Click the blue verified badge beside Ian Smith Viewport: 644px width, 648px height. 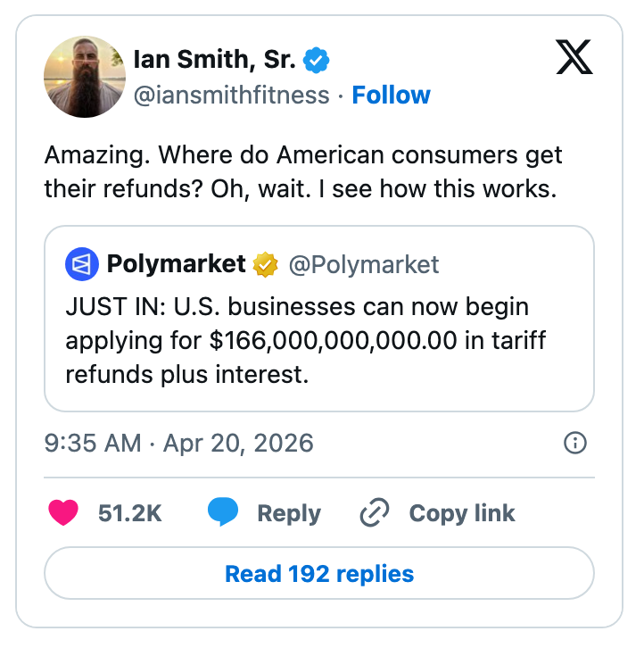[316, 61]
